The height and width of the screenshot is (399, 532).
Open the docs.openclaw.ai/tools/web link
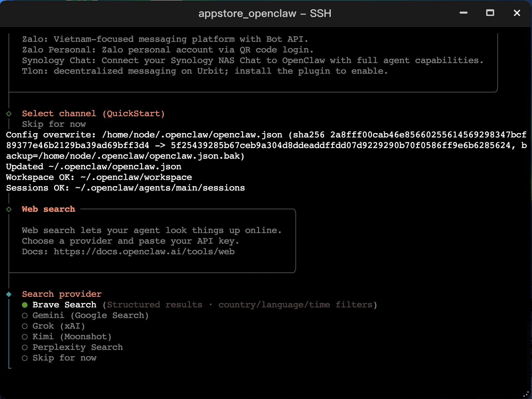coord(144,252)
